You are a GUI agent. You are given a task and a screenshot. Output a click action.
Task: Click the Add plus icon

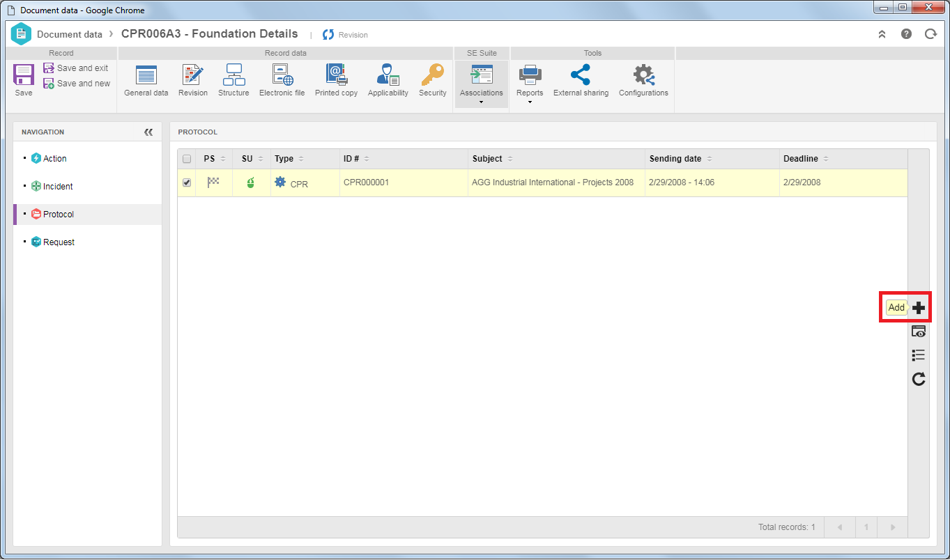pyautogui.click(x=919, y=307)
